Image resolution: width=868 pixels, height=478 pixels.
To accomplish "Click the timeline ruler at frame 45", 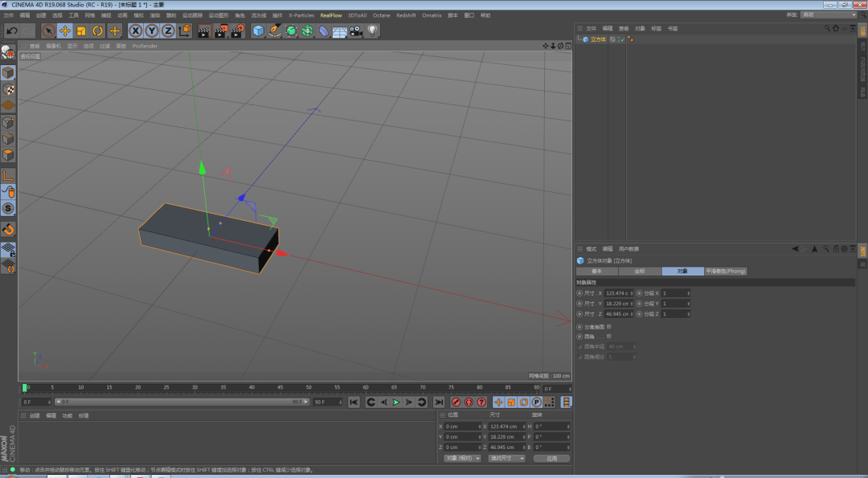I will pyautogui.click(x=280, y=388).
